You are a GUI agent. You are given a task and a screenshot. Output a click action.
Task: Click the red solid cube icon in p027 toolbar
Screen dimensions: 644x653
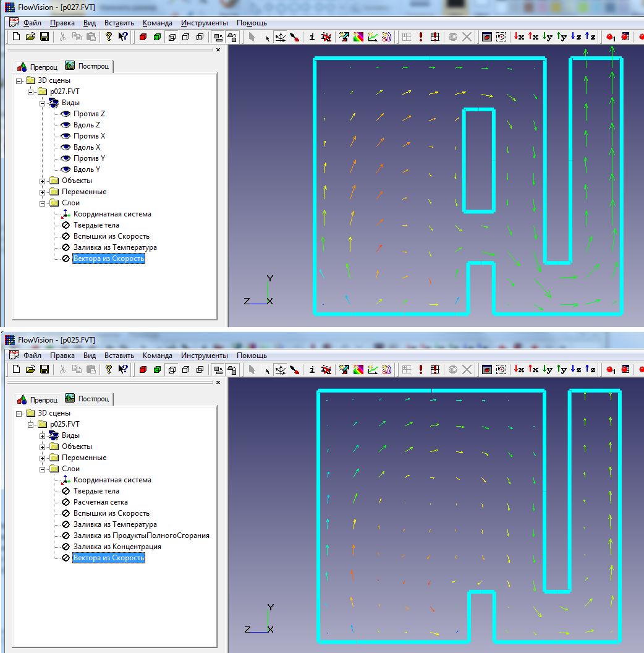pos(143,37)
